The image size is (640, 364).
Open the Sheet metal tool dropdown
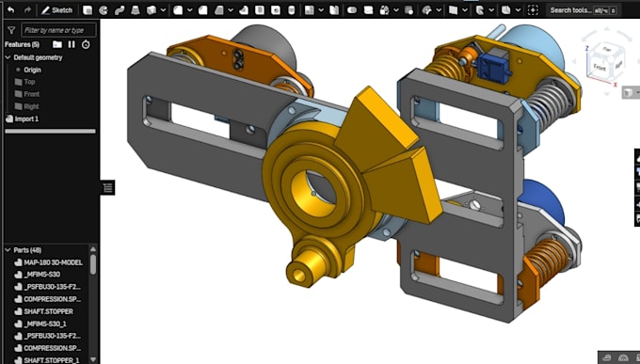point(518,10)
